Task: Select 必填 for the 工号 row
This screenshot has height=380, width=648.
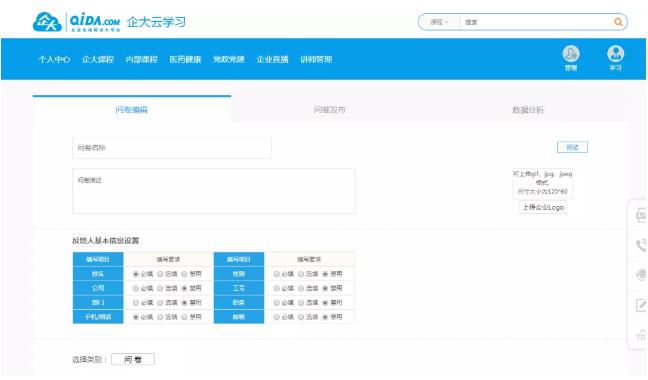Action: (276, 288)
